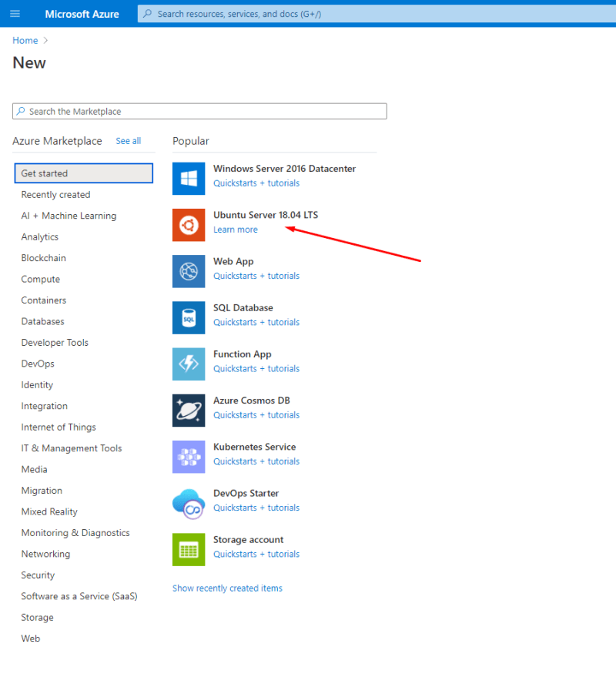Click the Microsoft Azure logo text

[82, 14]
